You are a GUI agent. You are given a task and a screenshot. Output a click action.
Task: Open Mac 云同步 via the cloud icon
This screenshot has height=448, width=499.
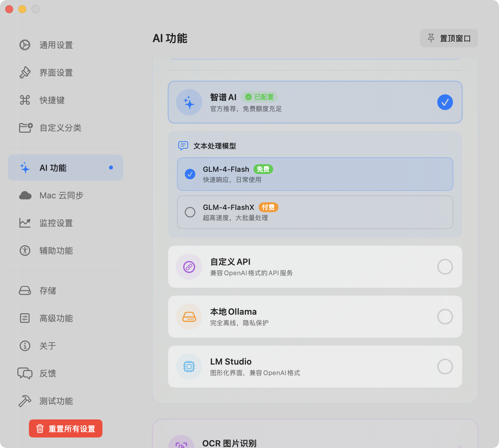pyautogui.click(x=25, y=195)
